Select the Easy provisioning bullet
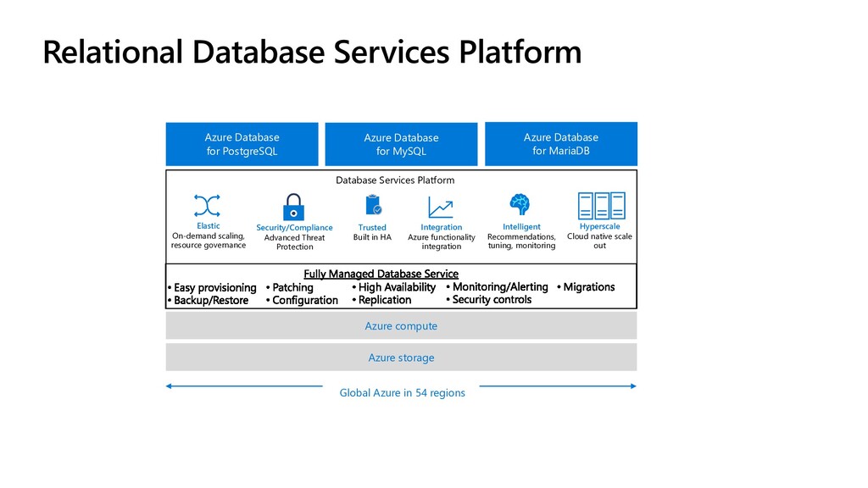Viewport: 868px width, 488px height. 212,288
